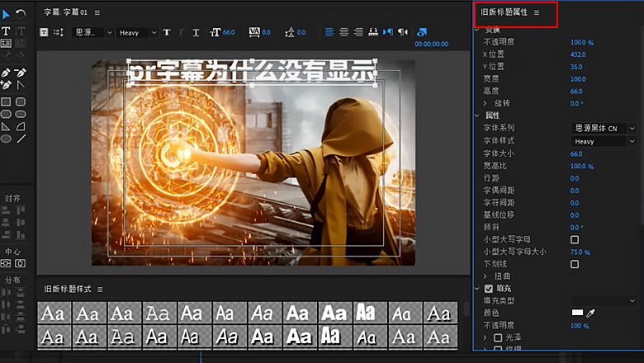The image size is (644, 363).
Task: Click the X 位置 value 432.0
Action: point(578,54)
